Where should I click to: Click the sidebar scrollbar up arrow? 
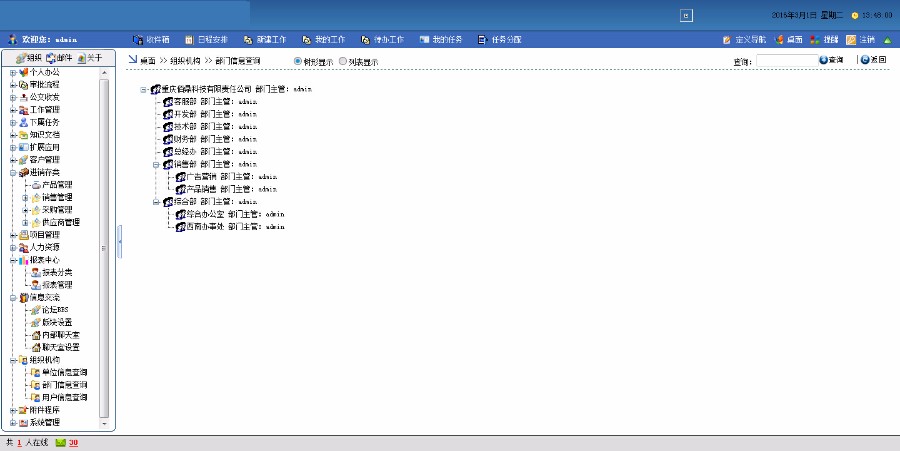coord(104,73)
